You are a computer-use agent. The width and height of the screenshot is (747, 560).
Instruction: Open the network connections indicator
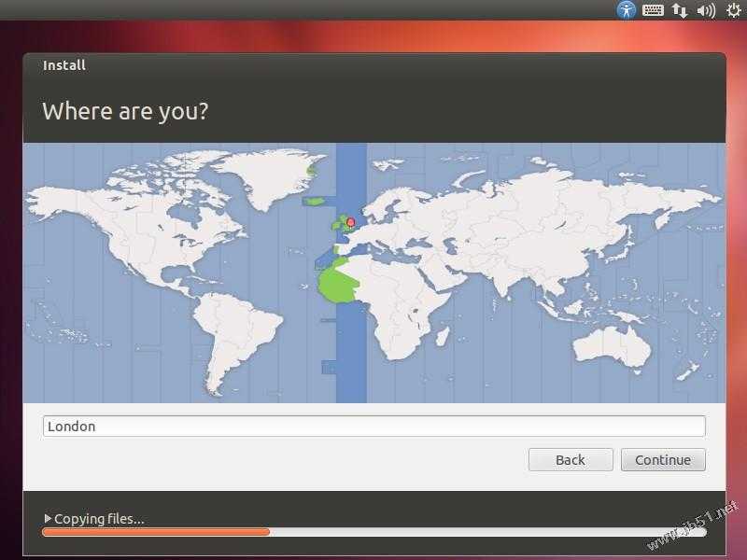(x=680, y=10)
